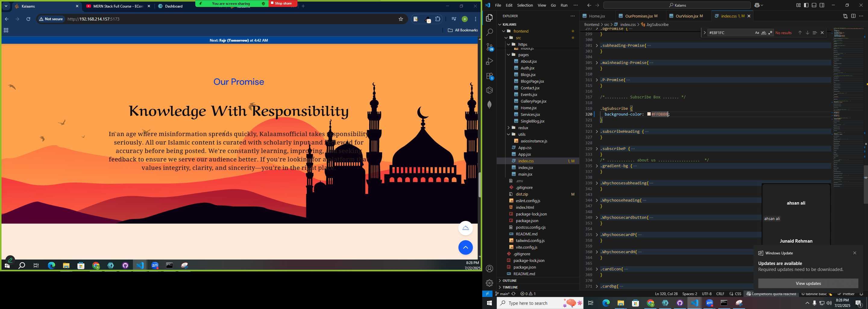Dismiss the Windows Update notification
This screenshot has height=309, width=868.
point(854,253)
